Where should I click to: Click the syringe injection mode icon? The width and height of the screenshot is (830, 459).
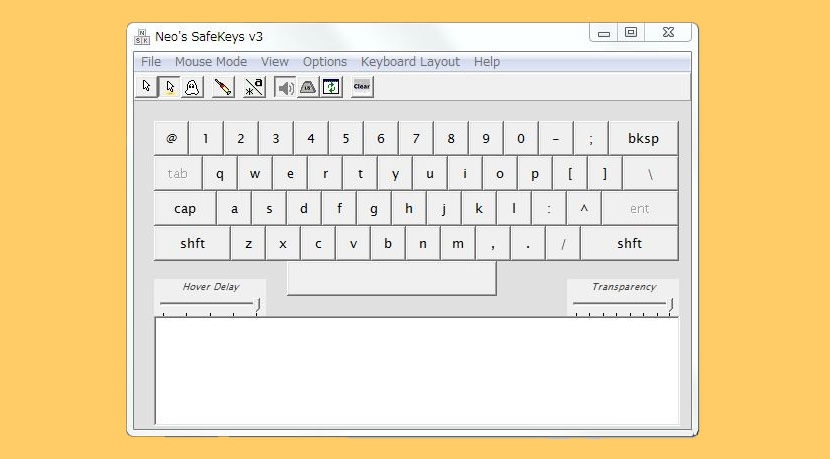click(x=223, y=87)
